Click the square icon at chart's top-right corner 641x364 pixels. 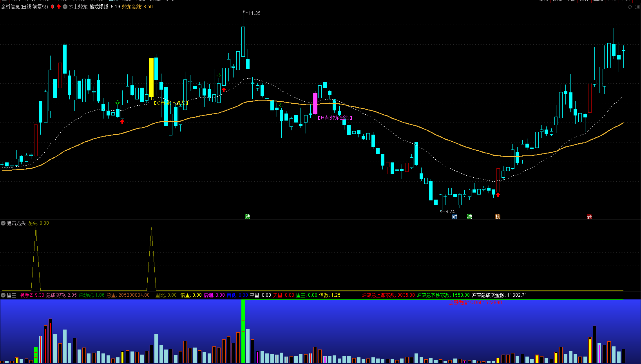tap(637, 7)
